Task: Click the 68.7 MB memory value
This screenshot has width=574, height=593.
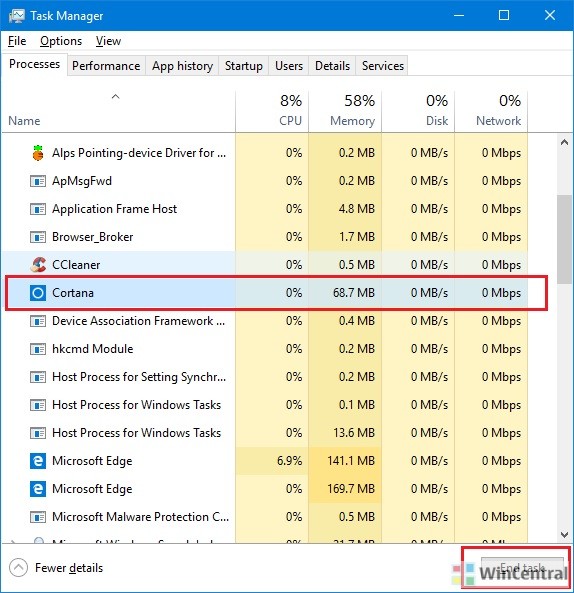Action: pos(354,293)
